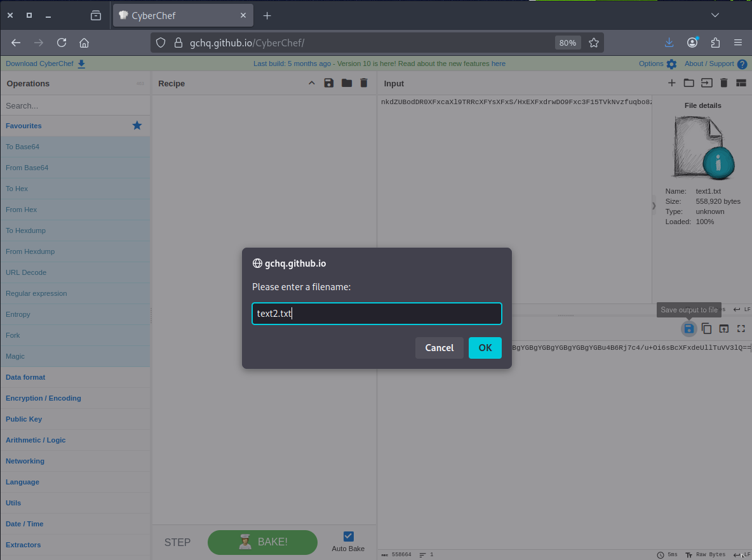Collapse the recipe panel chevron
The image size is (752, 560).
click(x=311, y=83)
